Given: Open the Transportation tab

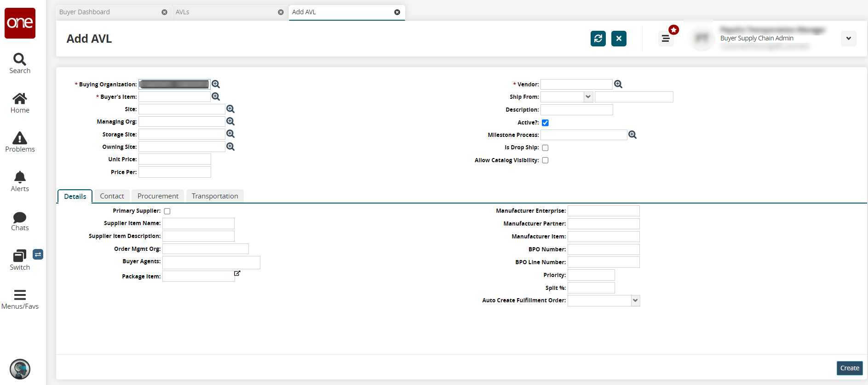Looking at the screenshot, I should [215, 196].
